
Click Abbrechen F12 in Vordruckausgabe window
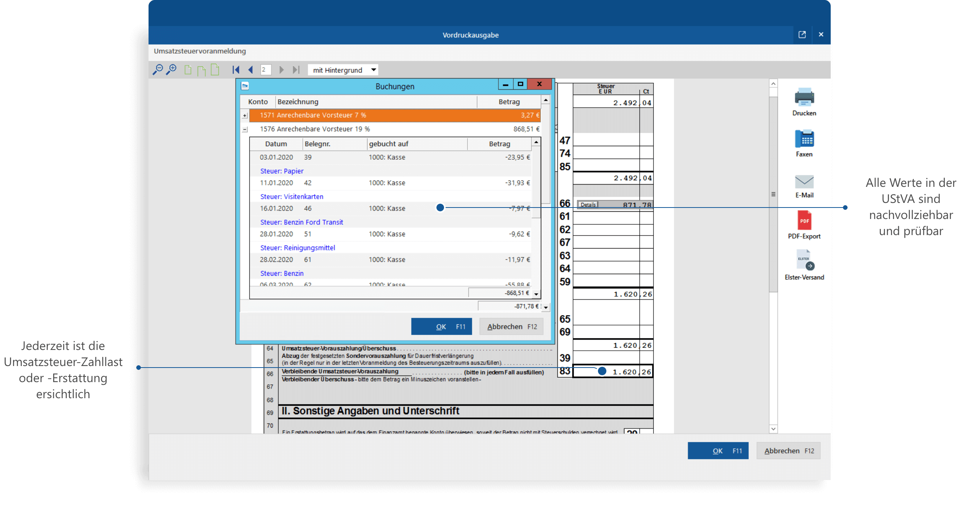click(x=788, y=451)
